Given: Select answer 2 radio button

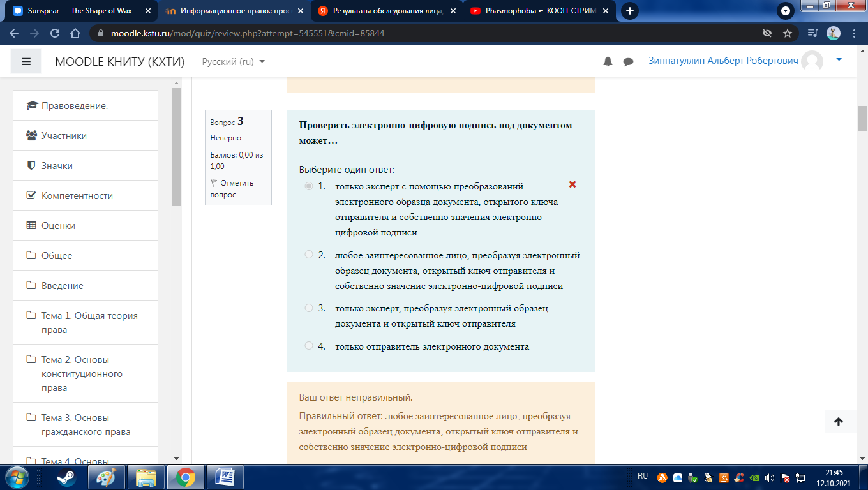Looking at the screenshot, I should click(x=309, y=255).
